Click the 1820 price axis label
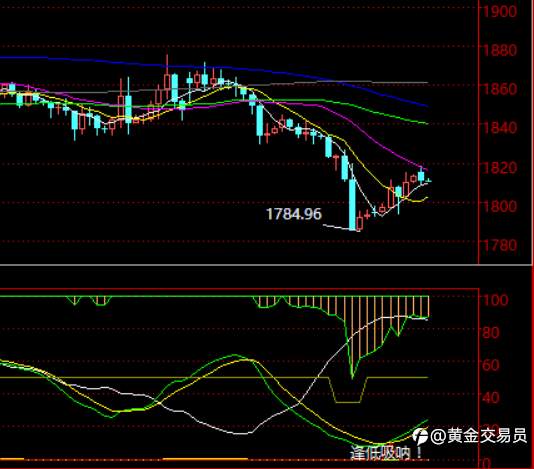The width and height of the screenshot is (534, 469). (500, 167)
